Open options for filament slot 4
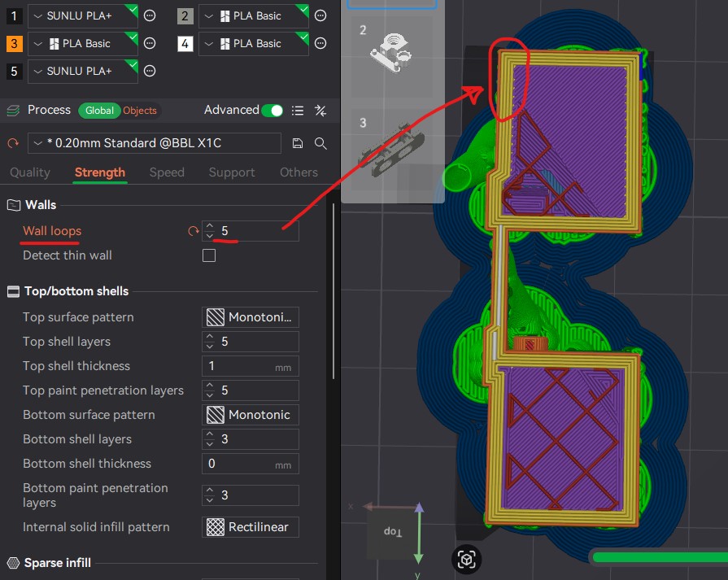 pos(320,44)
